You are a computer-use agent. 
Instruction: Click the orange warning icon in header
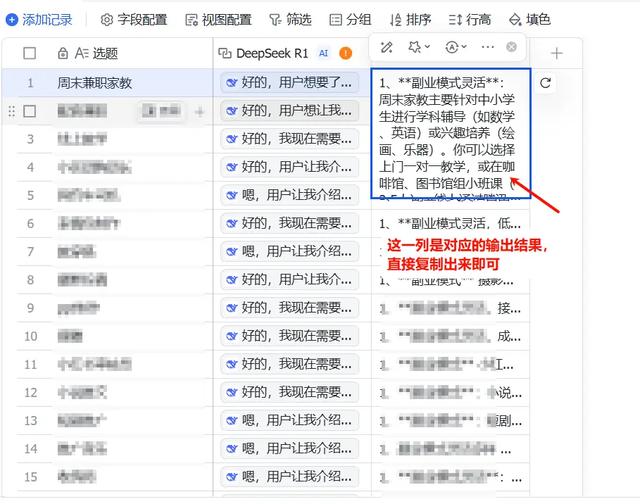pos(346,53)
